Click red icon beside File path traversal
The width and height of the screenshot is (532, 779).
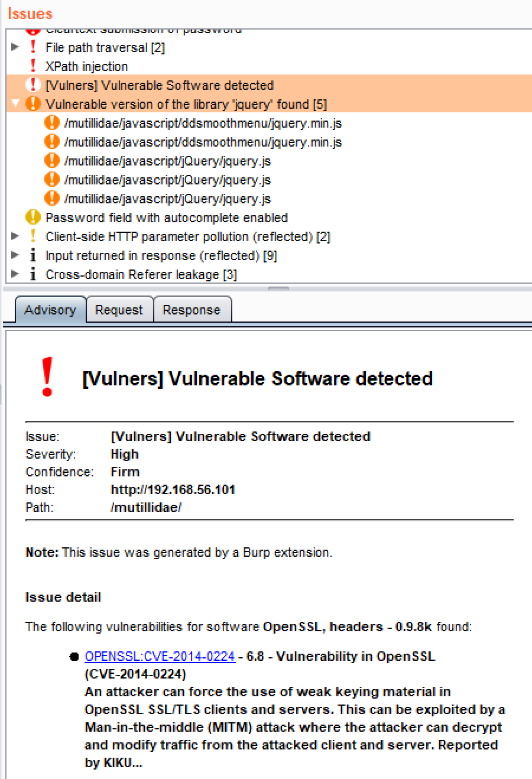pos(33,47)
